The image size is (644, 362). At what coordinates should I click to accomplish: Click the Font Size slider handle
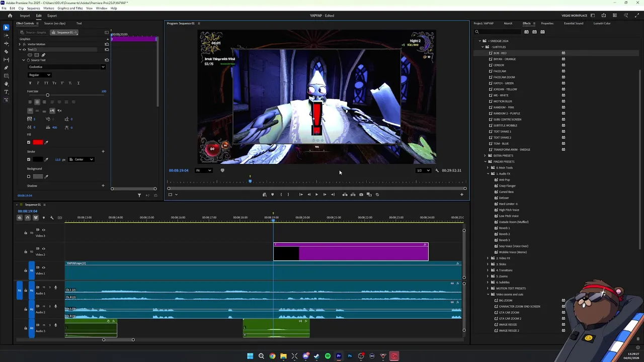click(47, 95)
